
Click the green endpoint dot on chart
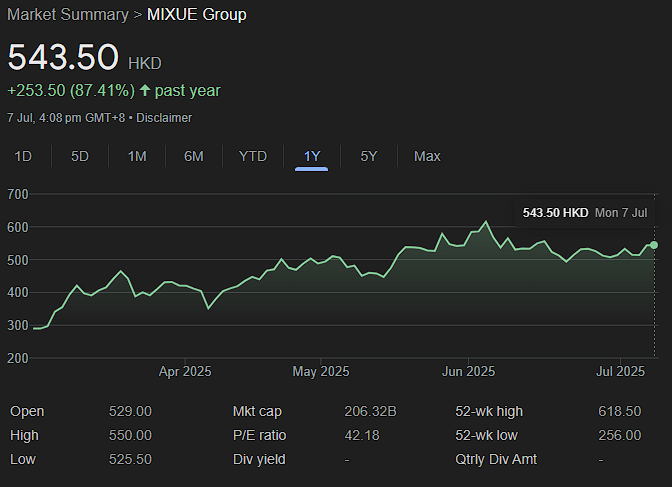coord(654,245)
